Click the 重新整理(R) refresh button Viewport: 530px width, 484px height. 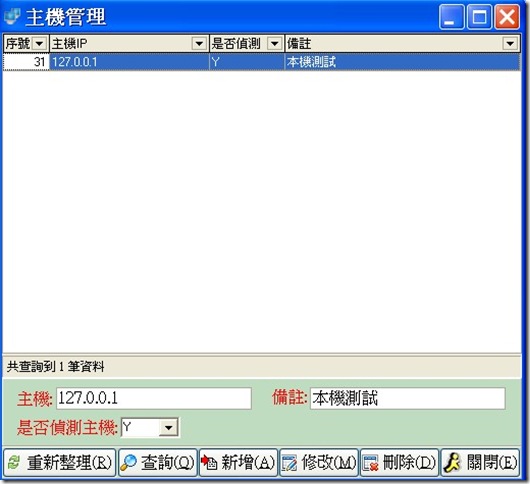click(x=59, y=462)
